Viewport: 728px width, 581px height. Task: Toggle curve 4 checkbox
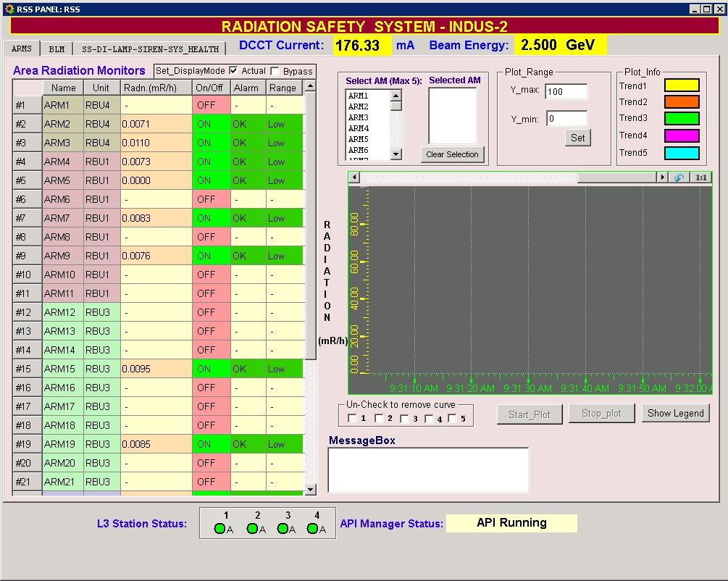[x=429, y=419]
